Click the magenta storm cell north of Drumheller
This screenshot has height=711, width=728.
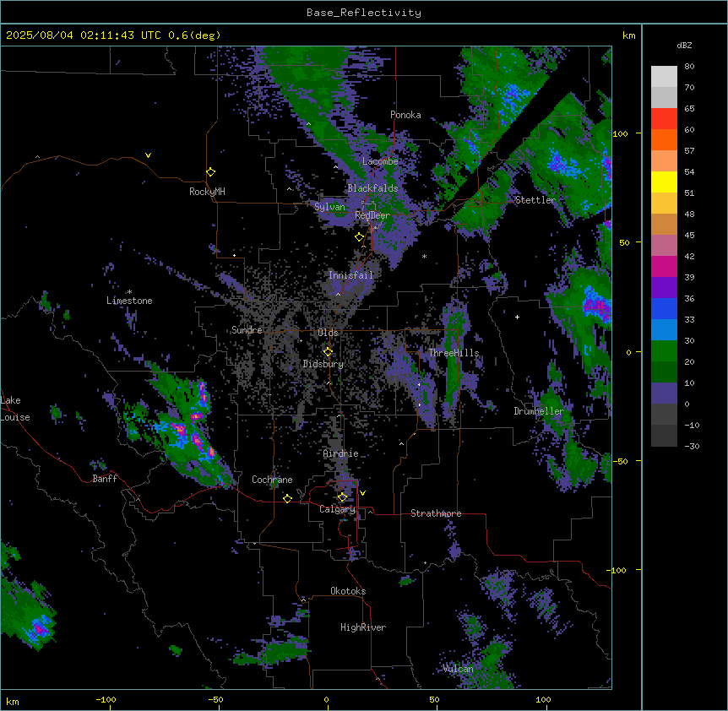[596, 307]
